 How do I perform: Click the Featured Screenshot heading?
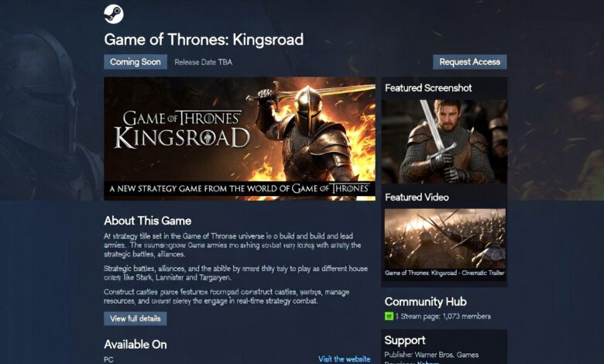(x=428, y=88)
